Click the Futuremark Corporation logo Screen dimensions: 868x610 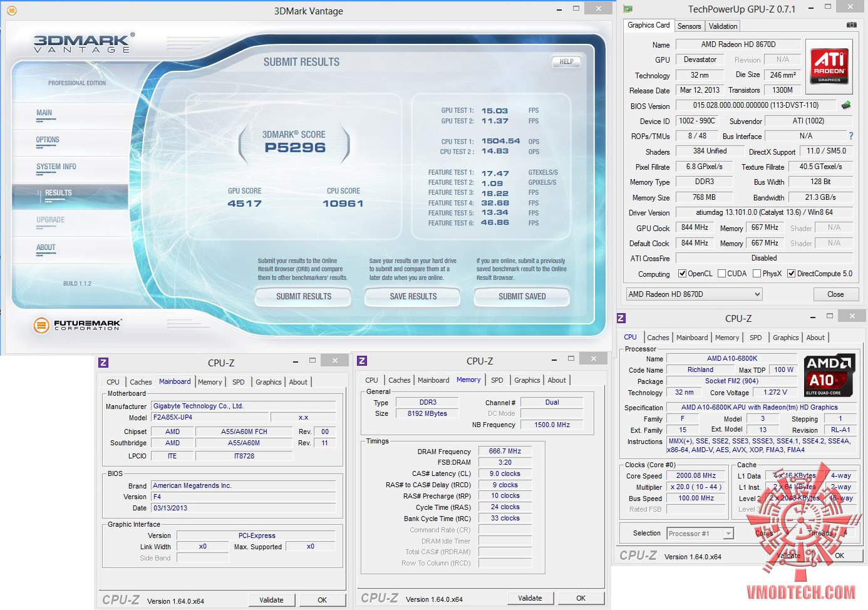pyautogui.click(x=78, y=324)
